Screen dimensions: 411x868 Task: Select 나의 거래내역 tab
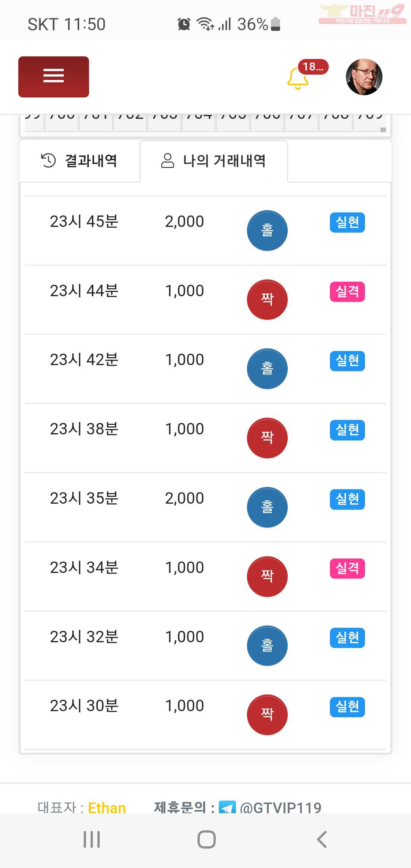213,161
